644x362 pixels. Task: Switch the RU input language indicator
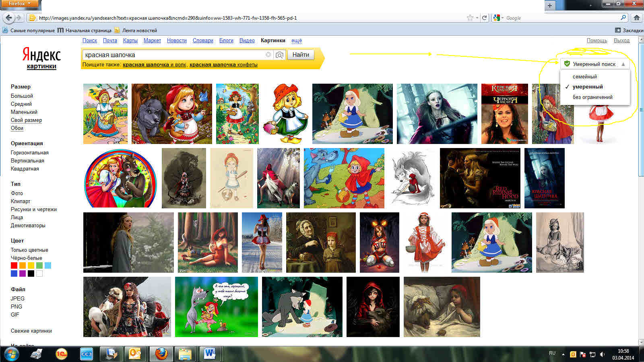click(x=552, y=353)
